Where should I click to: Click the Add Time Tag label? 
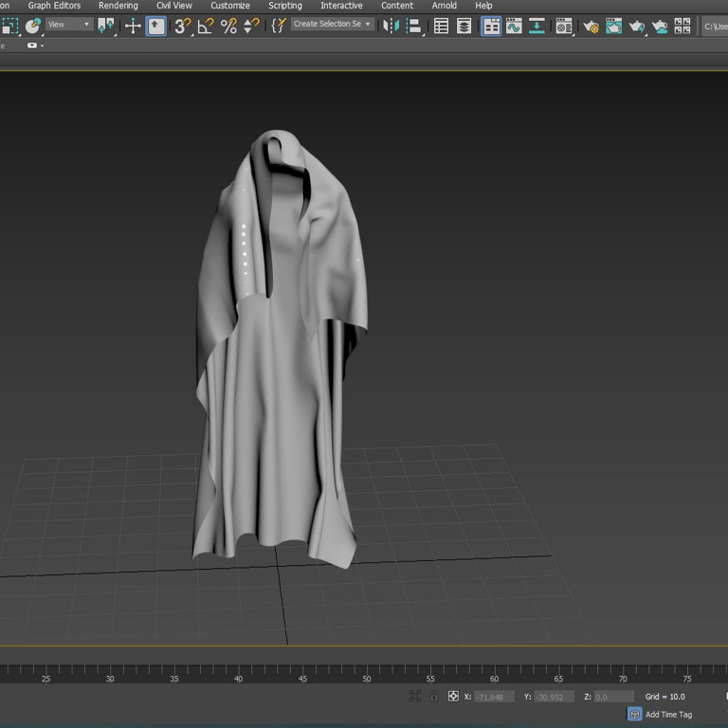(668, 714)
